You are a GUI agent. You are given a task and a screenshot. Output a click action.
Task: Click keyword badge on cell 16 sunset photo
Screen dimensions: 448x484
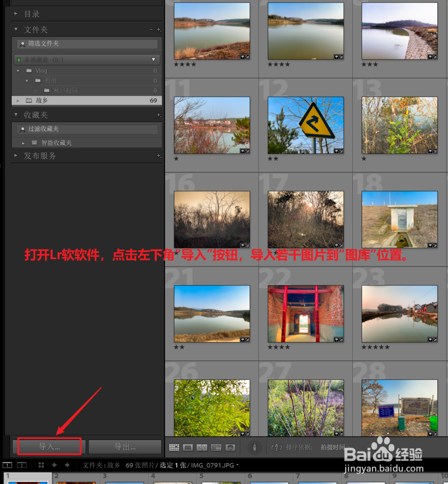pyautogui.click(x=242, y=245)
